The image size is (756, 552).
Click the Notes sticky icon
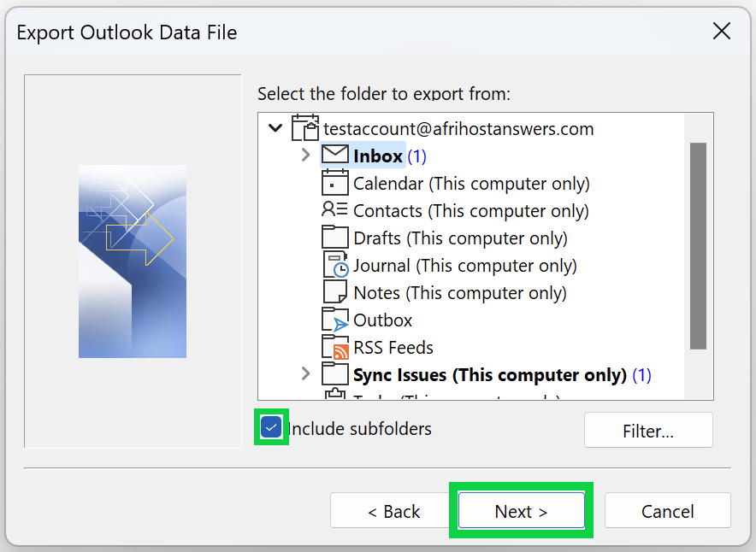coord(335,292)
